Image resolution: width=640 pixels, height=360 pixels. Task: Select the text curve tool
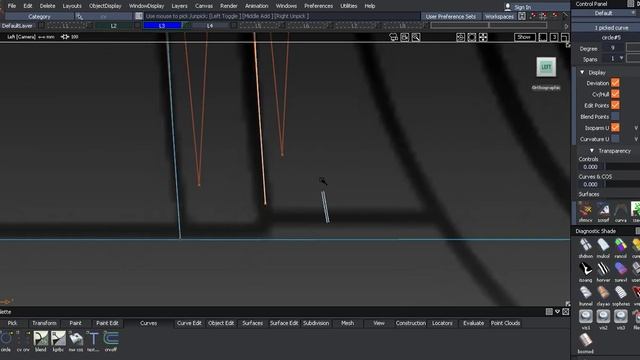point(93,339)
